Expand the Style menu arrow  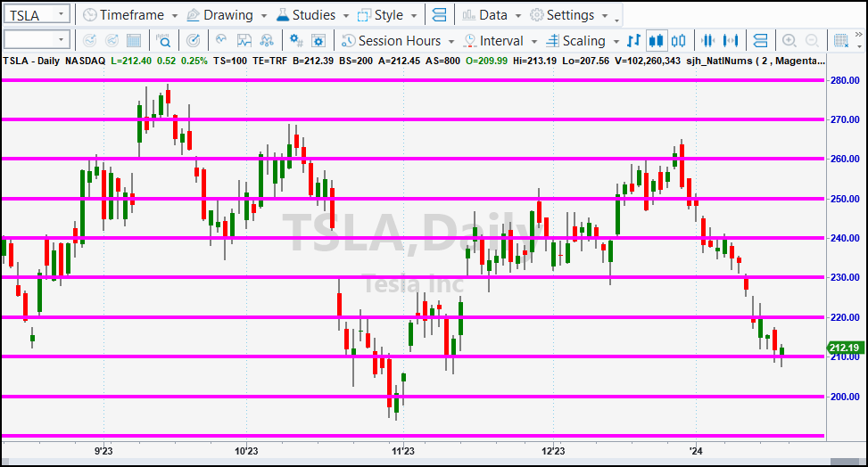pyautogui.click(x=414, y=15)
